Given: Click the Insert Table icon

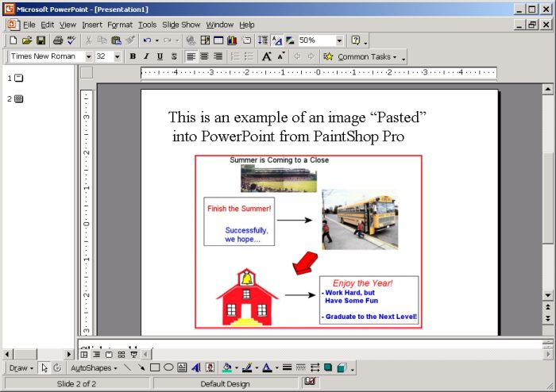Looking at the screenshot, I should tap(218, 40).
